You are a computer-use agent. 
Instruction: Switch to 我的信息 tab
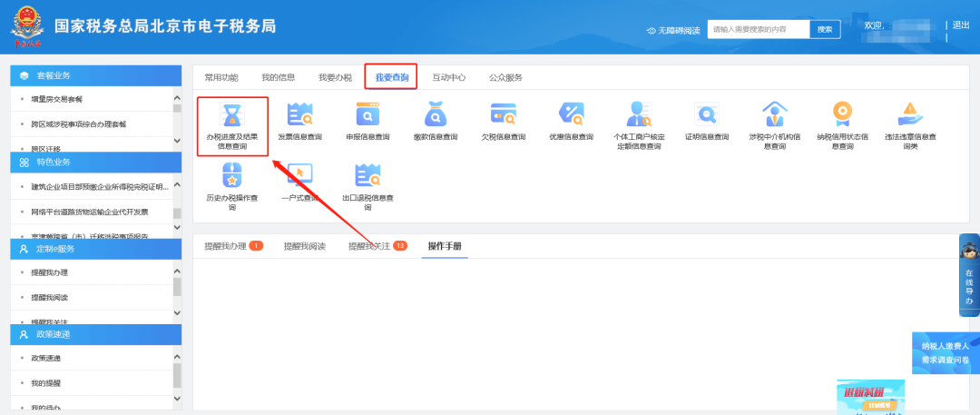(279, 77)
